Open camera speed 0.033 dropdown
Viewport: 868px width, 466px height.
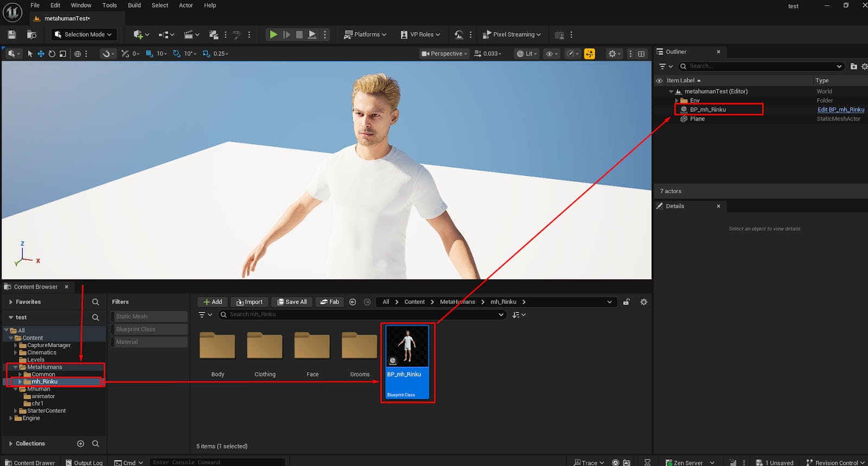click(x=488, y=54)
